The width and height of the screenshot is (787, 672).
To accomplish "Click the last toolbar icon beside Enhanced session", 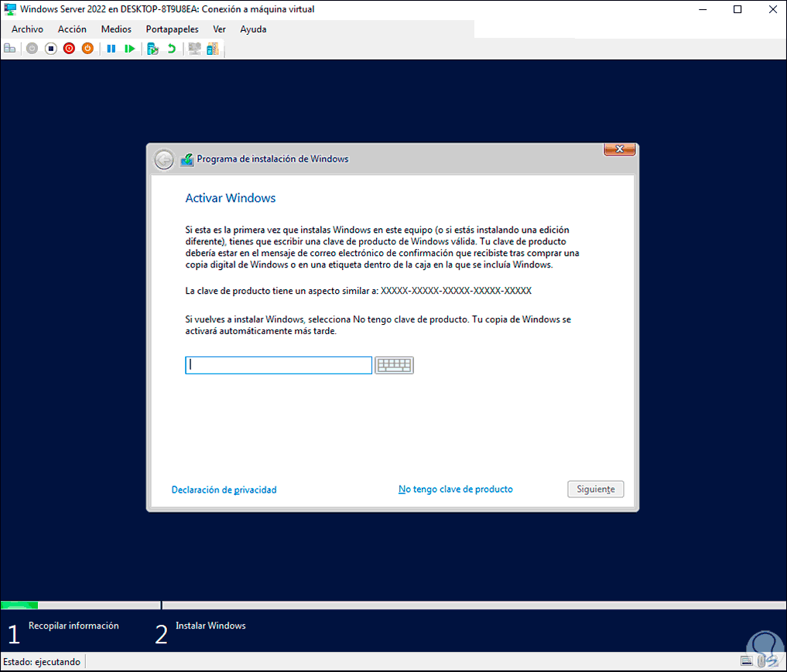I will tap(213, 49).
